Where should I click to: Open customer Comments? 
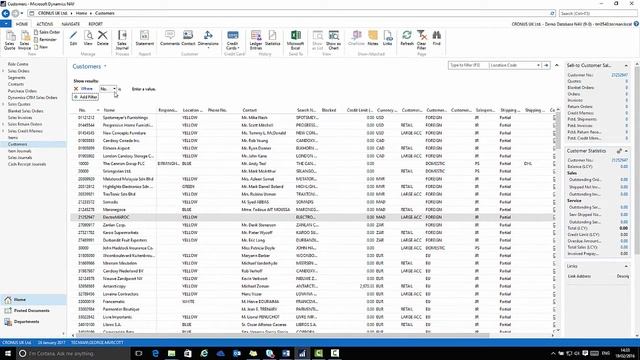point(170,38)
